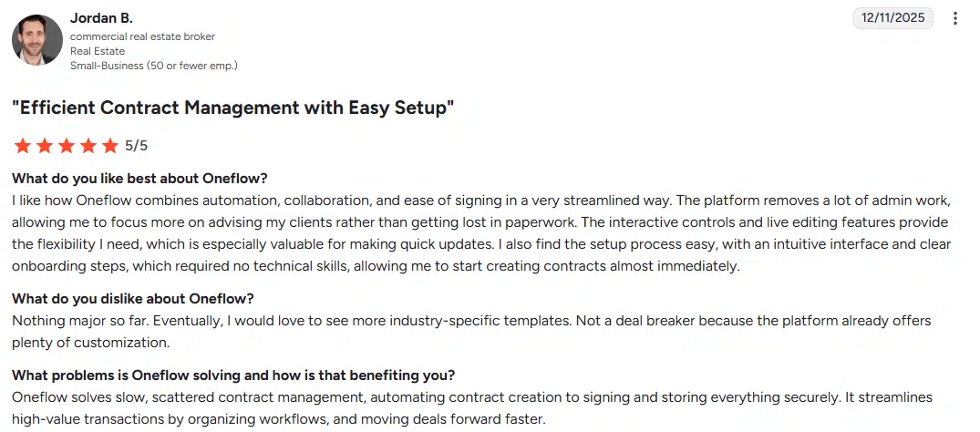Viewport: 980px width, 432px height.
Task: Open the three-dot options menu
Action: (x=954, y=18)
